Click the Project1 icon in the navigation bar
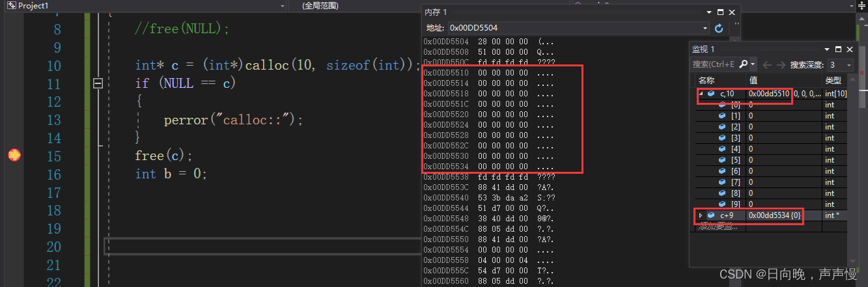 (x=11, y=5)
